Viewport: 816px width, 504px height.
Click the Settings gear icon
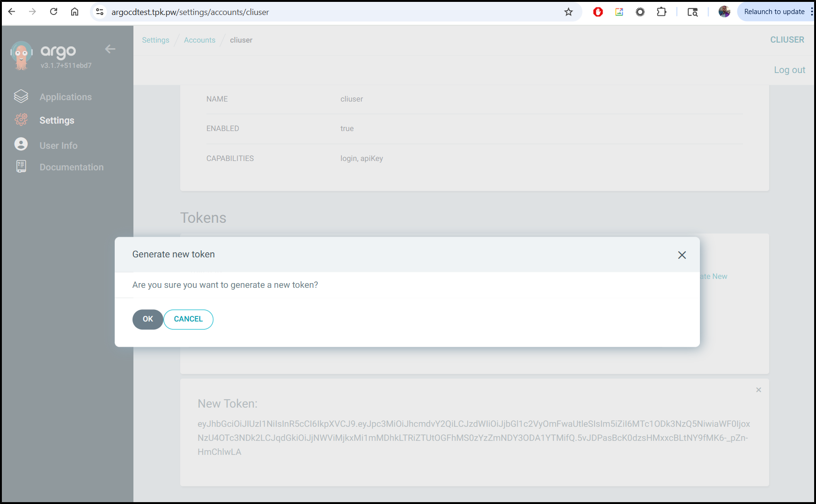(x=21, y=120)
